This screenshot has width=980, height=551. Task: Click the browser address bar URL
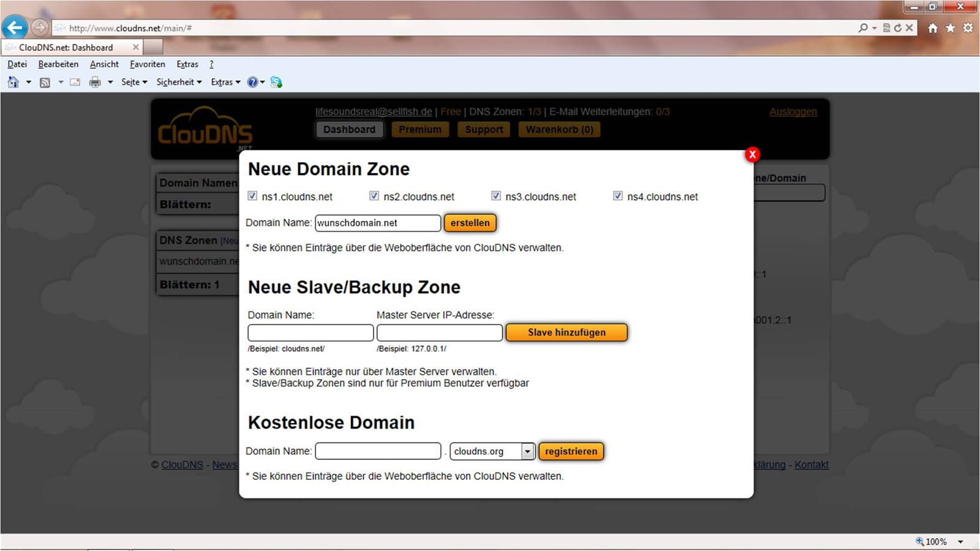tap(130, 28)
